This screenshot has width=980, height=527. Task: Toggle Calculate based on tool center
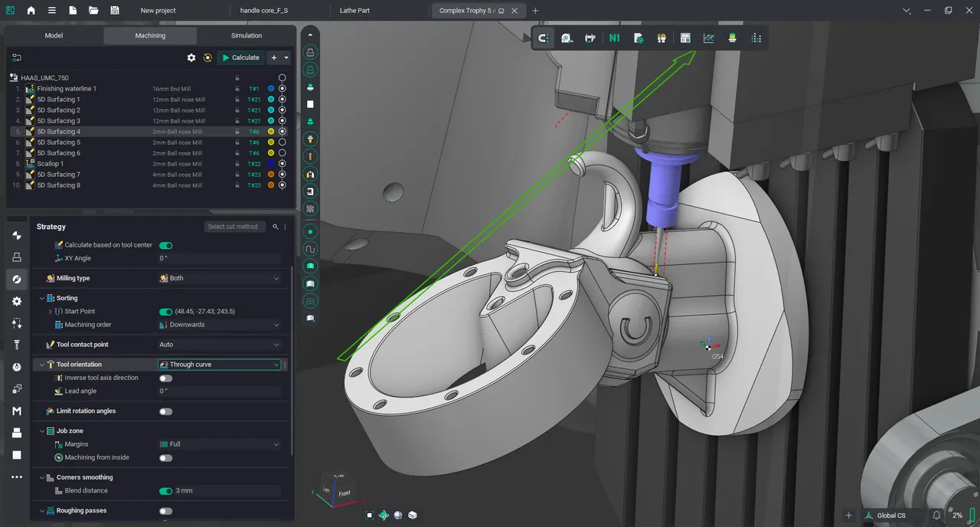tap(165, 245)
